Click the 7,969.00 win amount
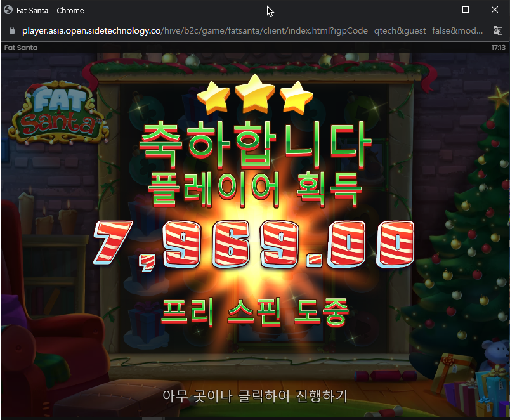 pyautogui.click(x=254, y=245)
